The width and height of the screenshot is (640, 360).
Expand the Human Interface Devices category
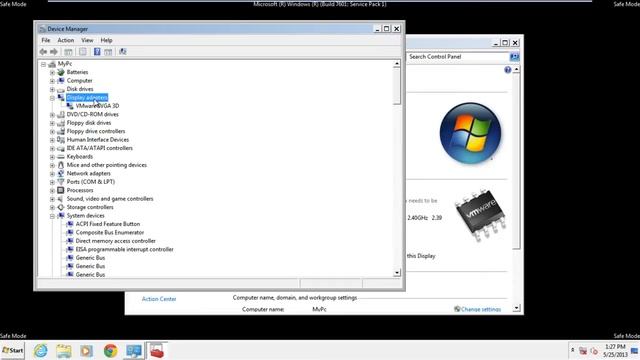[52, 140]
